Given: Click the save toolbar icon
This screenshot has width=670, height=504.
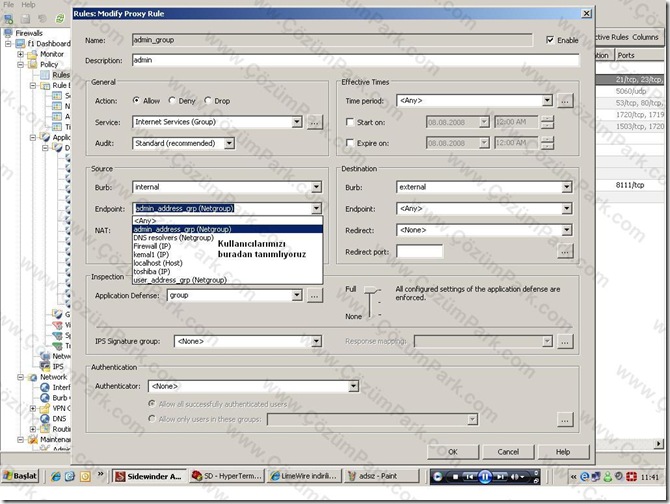Looking at the screenshot, I should tap(26, 19).
